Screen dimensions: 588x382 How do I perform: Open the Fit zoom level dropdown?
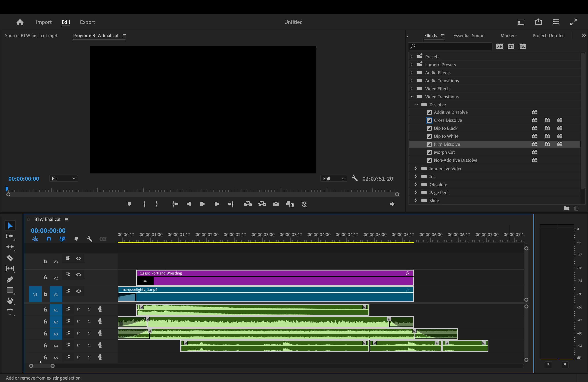click(x=63, y=178)
